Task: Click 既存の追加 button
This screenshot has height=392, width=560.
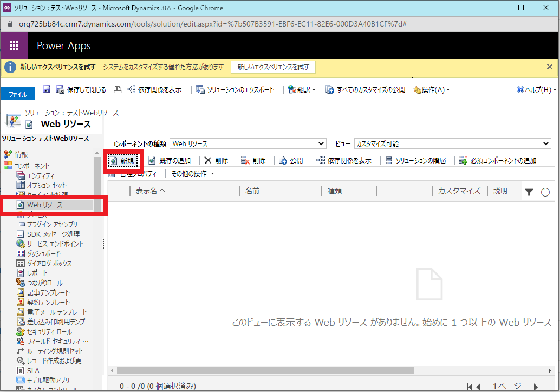Action: pos(170,161)
